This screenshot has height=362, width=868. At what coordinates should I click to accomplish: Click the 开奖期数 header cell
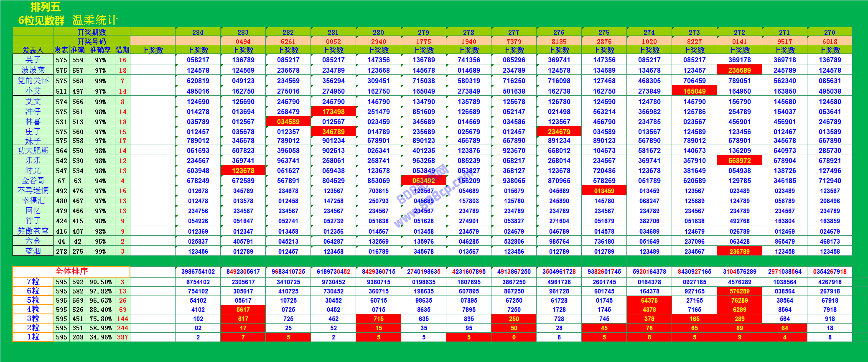point(92,32)
